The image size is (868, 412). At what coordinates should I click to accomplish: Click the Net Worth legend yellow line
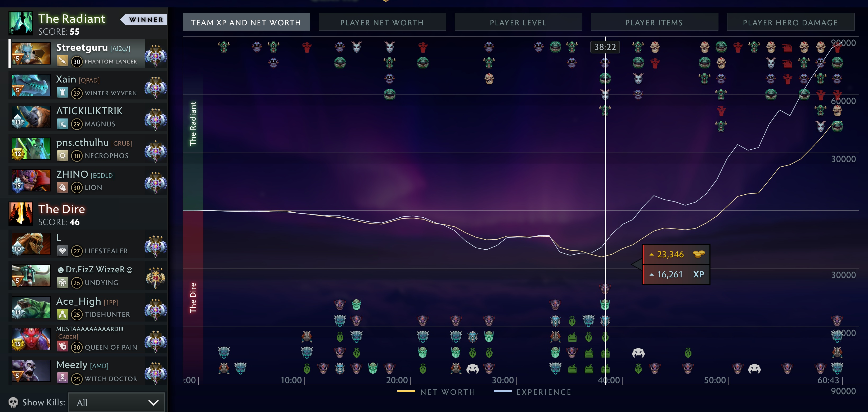pyautogui.click(x=406, y=391)
